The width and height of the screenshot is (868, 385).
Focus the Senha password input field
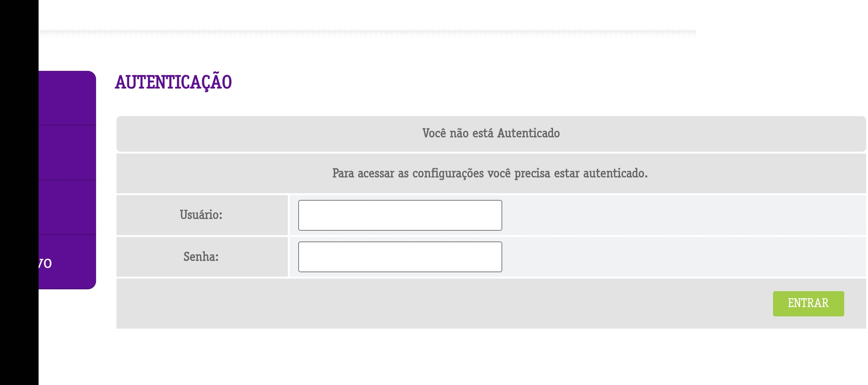click(400, 257)
